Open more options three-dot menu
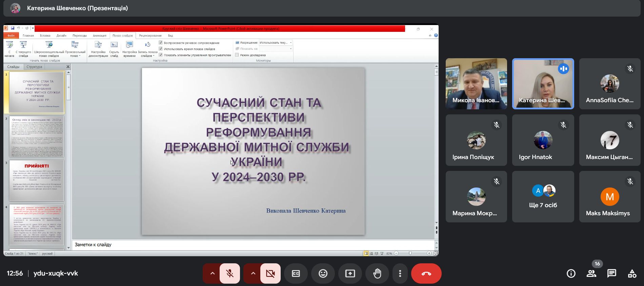 coord(400,273)
